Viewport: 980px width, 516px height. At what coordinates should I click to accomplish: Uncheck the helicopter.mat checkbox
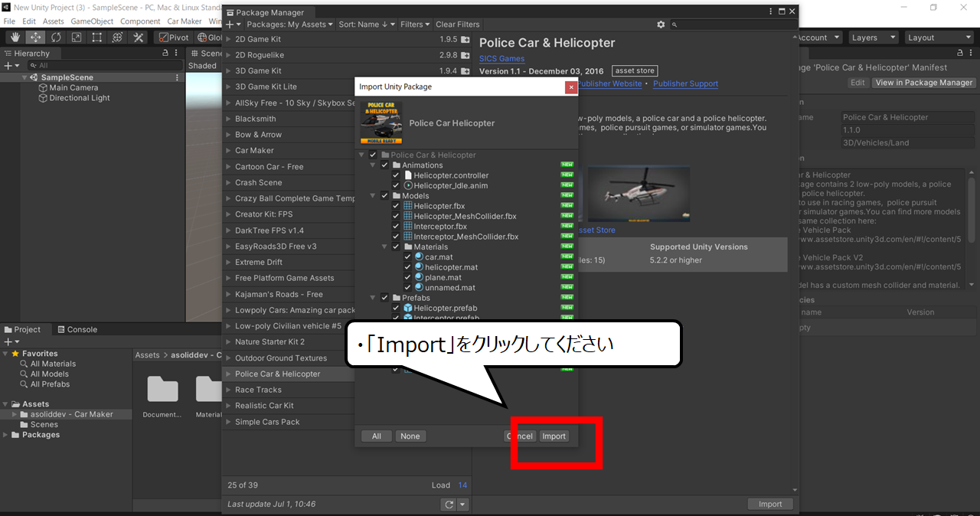click(x=407, y=267)
